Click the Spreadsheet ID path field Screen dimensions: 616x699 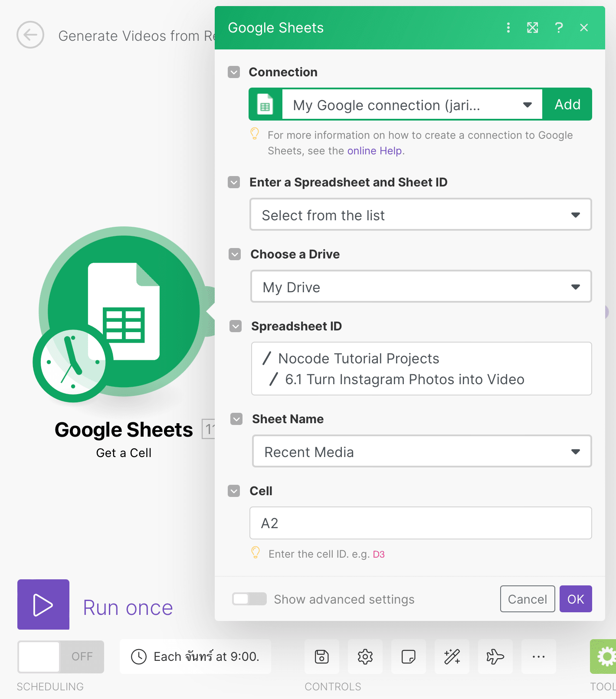pos(422,369)
